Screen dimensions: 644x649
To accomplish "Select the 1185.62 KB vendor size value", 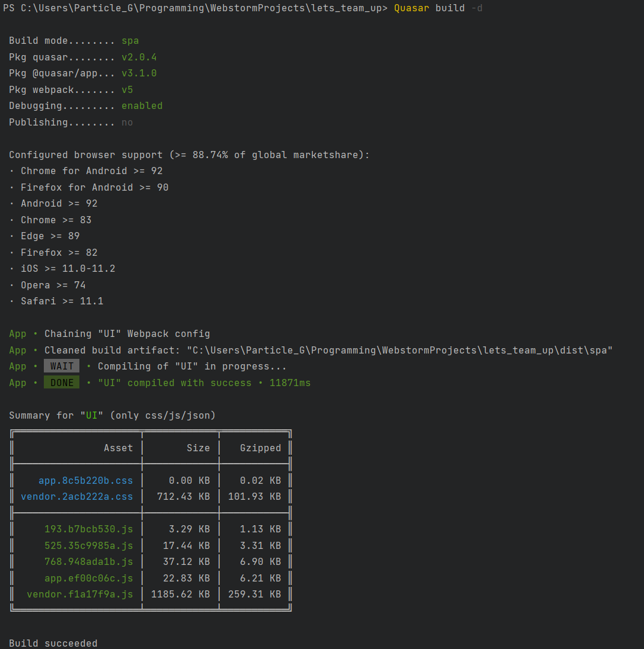I will [180, 594].
